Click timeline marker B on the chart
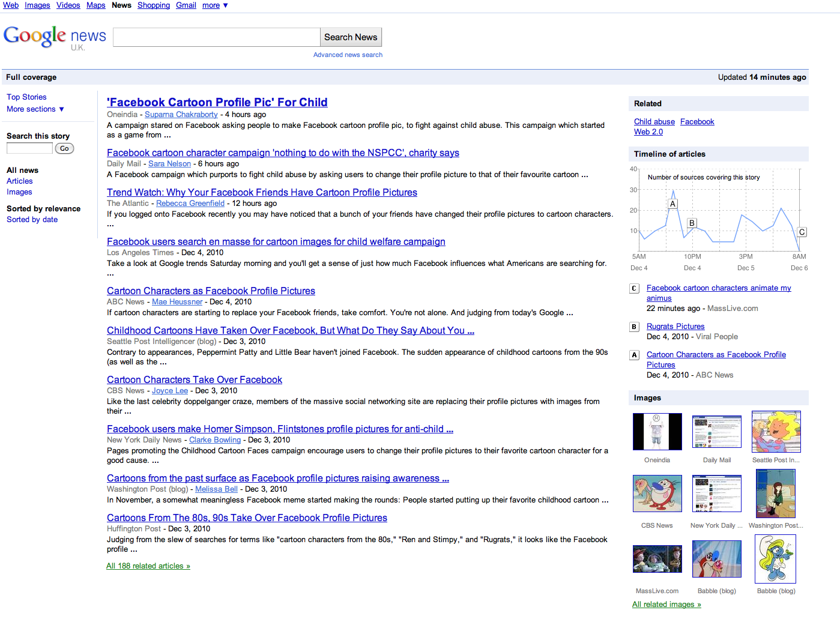 692,223
